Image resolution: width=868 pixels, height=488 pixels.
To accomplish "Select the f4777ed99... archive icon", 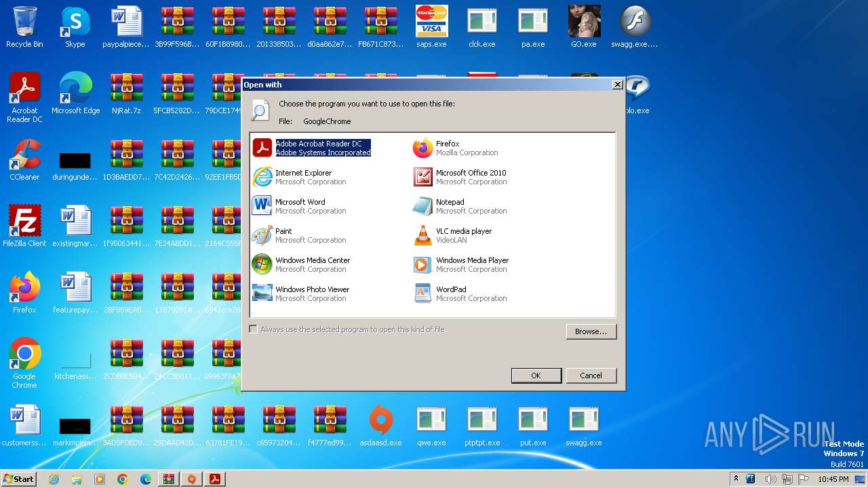I will coord(330,426).
